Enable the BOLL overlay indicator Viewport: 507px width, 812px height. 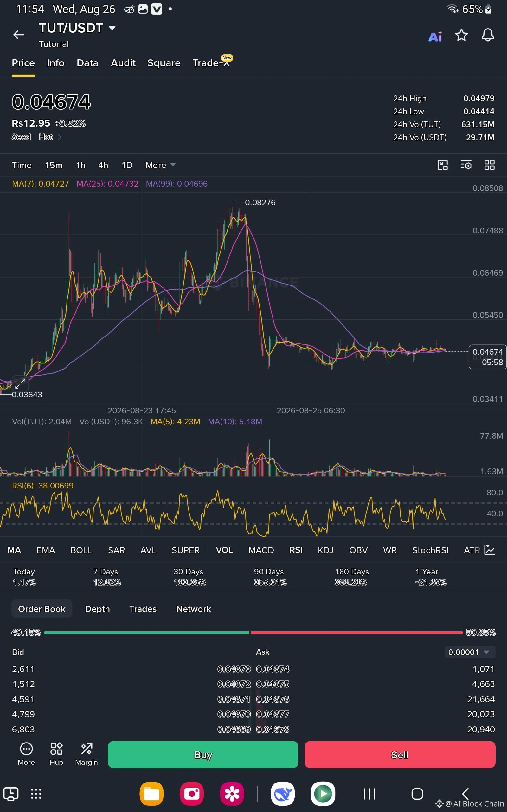(x=81, y=550)
